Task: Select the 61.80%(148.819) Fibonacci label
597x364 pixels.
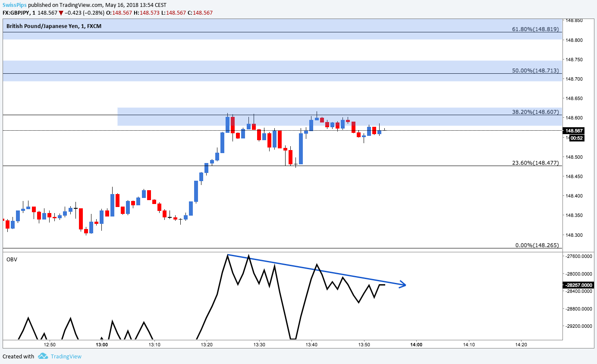Action: [535, 29]
